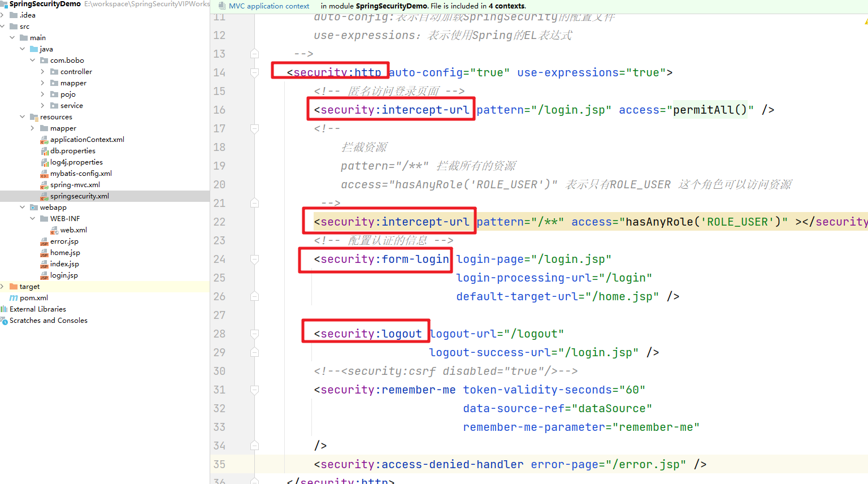The width and height of the screenshot is (868, 484).
Task: Toggle code folding marker on line 17
Action: (x=254, y=128)
